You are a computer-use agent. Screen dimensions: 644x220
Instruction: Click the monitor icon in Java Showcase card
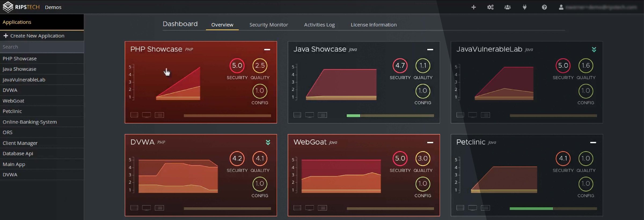(x=309, y=115)
